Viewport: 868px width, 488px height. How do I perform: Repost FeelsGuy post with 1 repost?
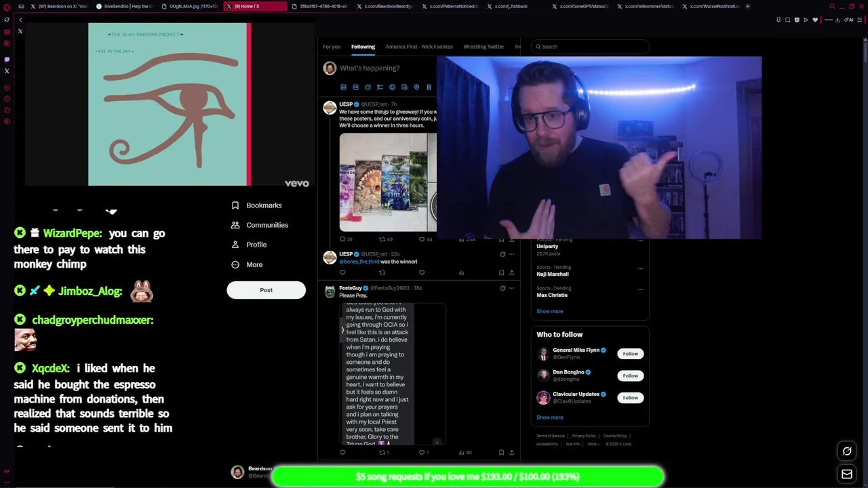pos(384,452)
